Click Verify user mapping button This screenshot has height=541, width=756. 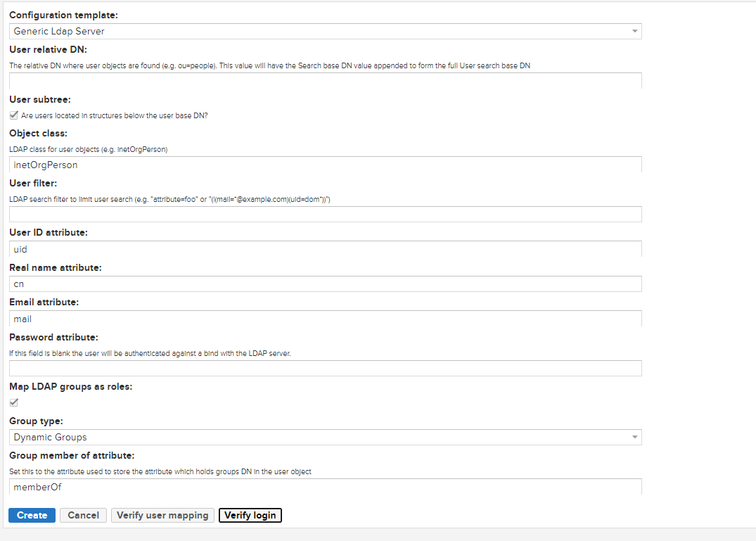[162, 515]
